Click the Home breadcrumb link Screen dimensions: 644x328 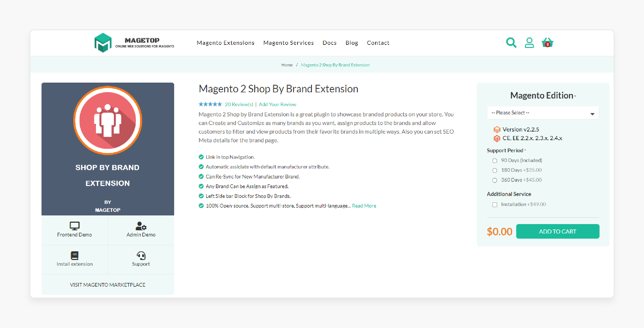click(x=287, y=65)
